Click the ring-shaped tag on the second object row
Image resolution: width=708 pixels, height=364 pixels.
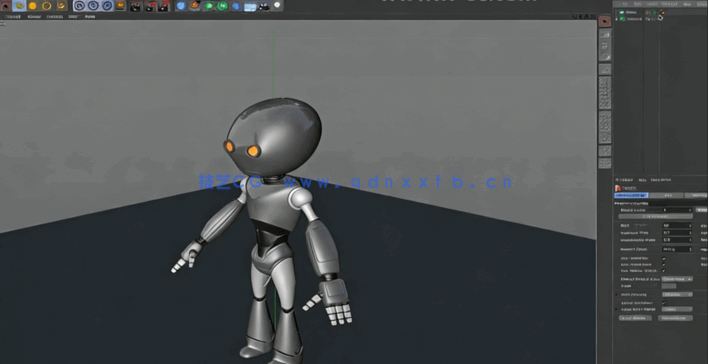coord(661,19)
